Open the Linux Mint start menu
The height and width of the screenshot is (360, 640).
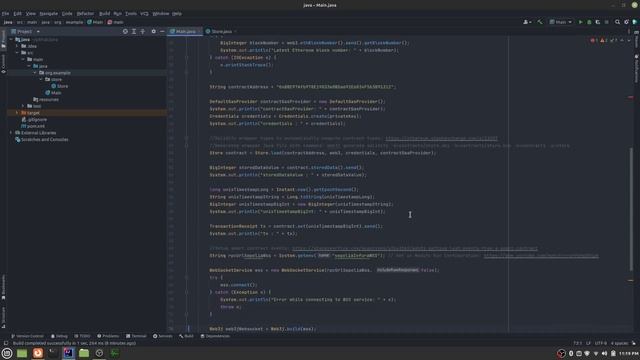click(x=7, y=353)
